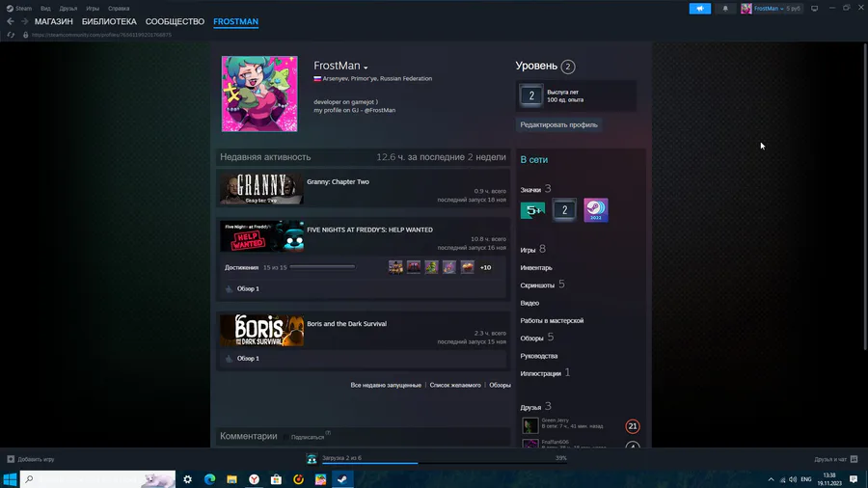Click third FNAF achievement icon
The height and width of the screenshot is (488, 868).
pyautogui.click(x=431, y=267)
